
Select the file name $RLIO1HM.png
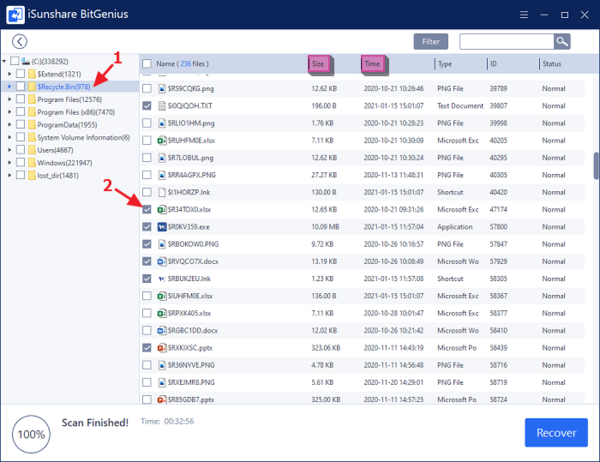coord(191,123)
